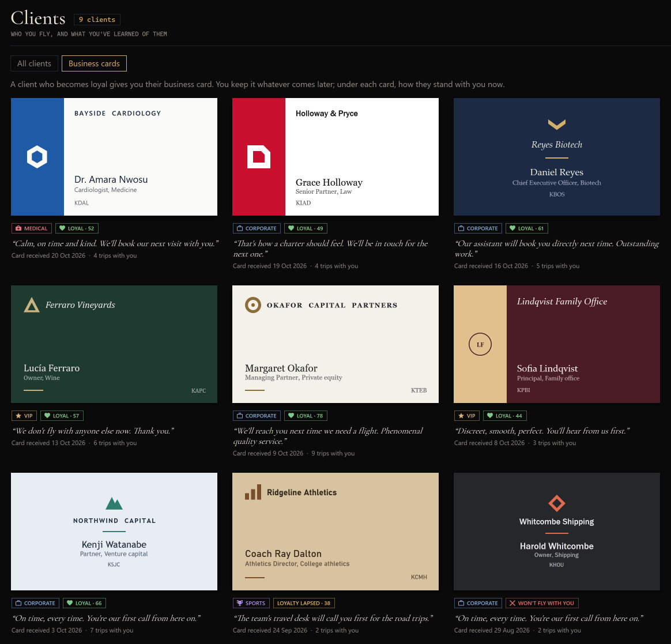Viewport: 671px width, 644px height.
Task: Click the Holloway & Pryce white logo
Action: click(x=259, y=157)
